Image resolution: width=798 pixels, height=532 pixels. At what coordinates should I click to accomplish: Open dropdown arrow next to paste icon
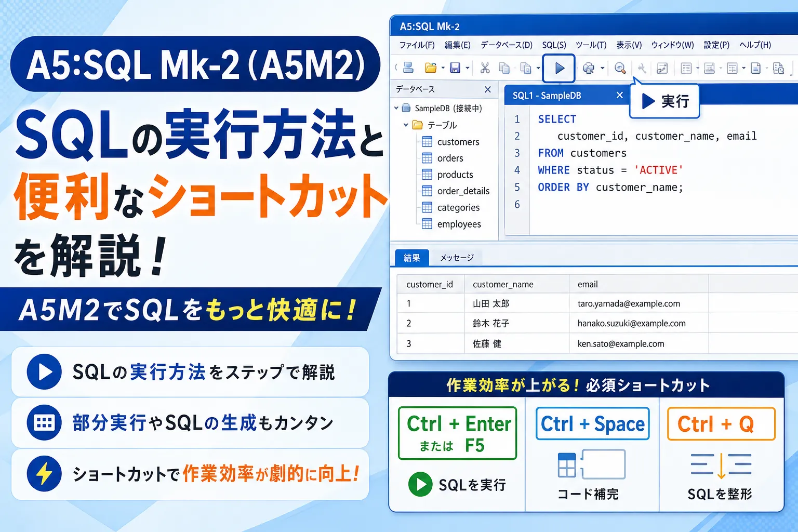click(538, 68)
